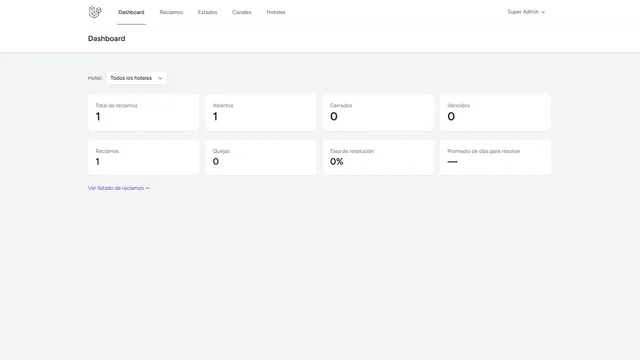Click the Laravel logo icon
This screenshot has height=360, width=640.
[95, 12]
